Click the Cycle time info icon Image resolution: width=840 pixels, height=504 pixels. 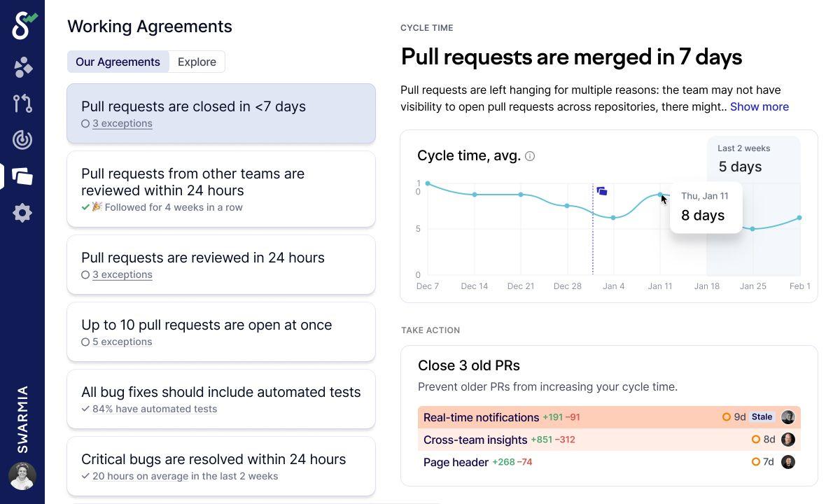530,156
